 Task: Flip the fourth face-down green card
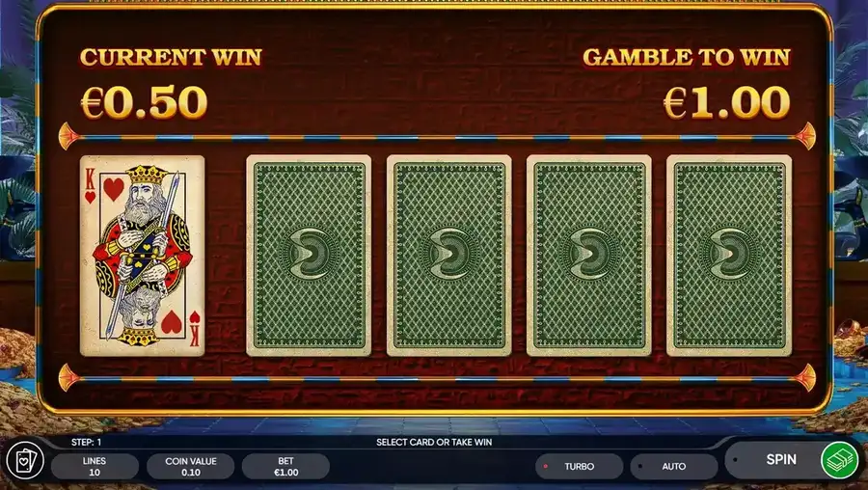point(729,256)
